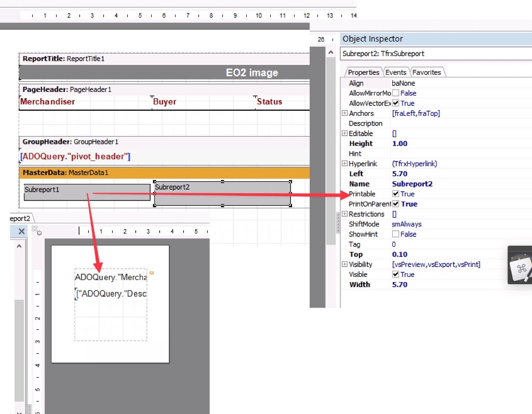Click the vertical scrollbar in subreport pane
The width and height of the screenshot is (532, 414).
point(19,351)
